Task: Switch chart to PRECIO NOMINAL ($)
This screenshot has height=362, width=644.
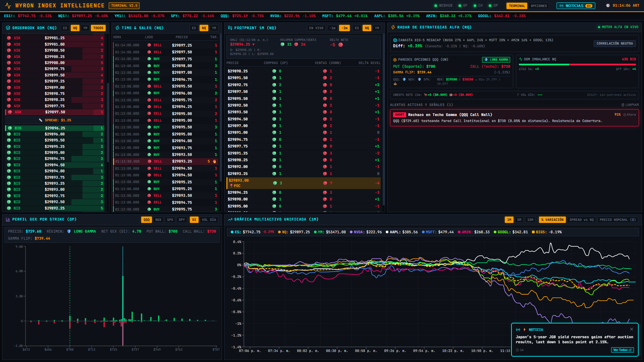Action: [x=618, y=220]
